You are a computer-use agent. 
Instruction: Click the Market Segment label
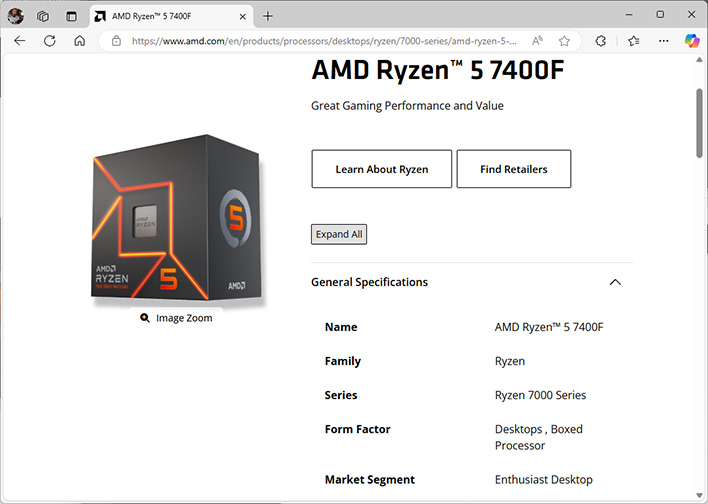370,480
